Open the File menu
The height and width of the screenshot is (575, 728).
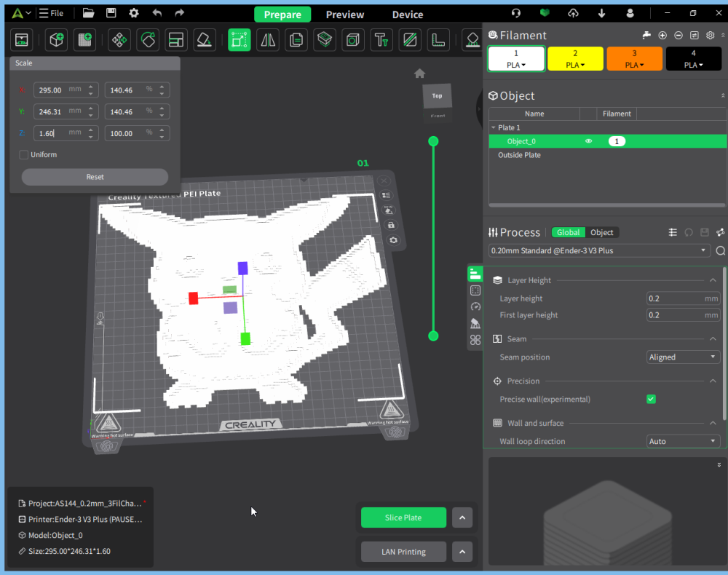coord(52,14)
